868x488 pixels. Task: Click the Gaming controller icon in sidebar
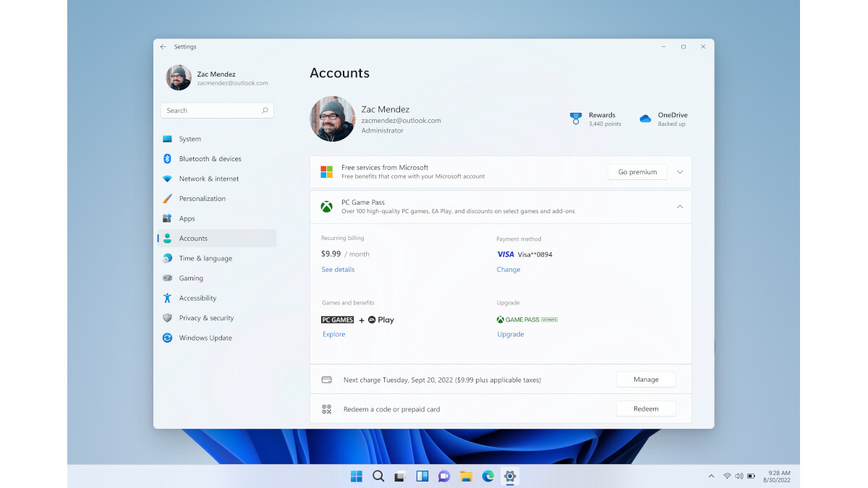tap(169, 278)
